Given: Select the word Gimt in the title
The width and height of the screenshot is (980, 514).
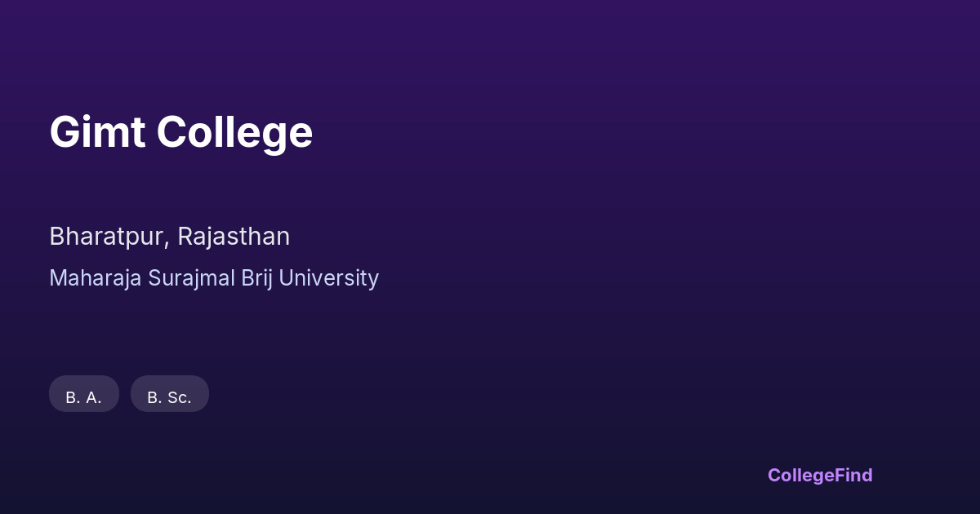Looking at the screenshot, I should [x=97, y=132].
